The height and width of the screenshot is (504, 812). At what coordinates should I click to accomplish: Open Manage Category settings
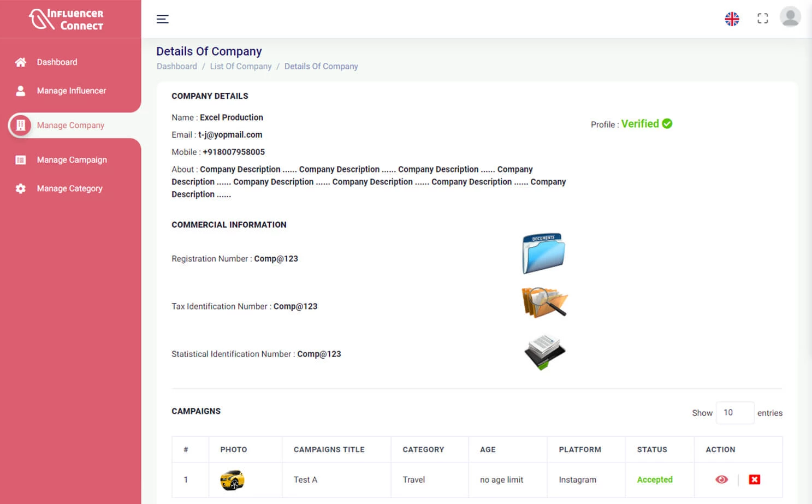69,188
